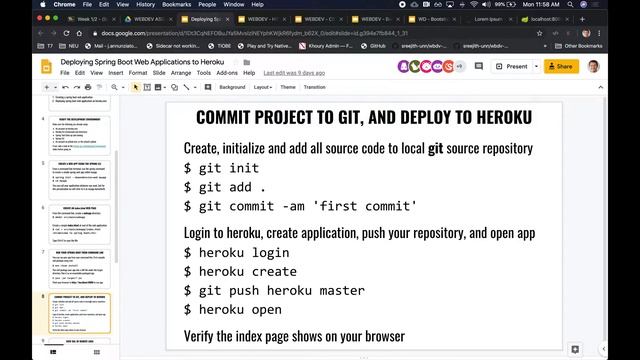Image resolution: width=640 pixels, height=360 pixels.
Task: Click the Paint format icon
Action: pyautogui.click(x=99, y=87)
